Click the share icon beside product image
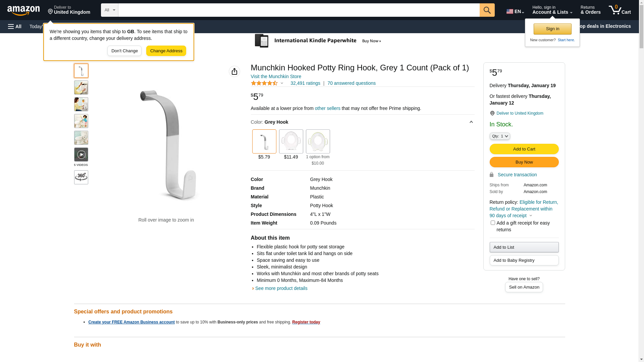This screenshot has height=362, width=644. pyautogui.click(x=234, y=71)
